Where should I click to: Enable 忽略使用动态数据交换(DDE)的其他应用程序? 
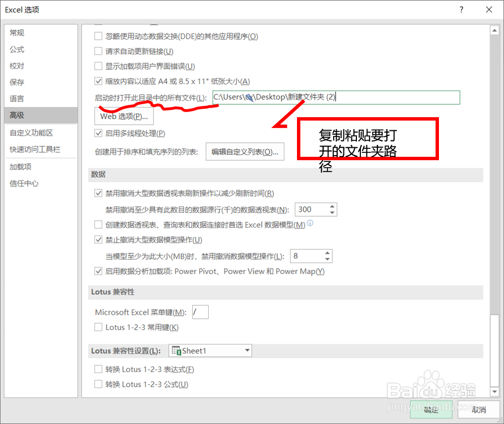coord(98,36)
